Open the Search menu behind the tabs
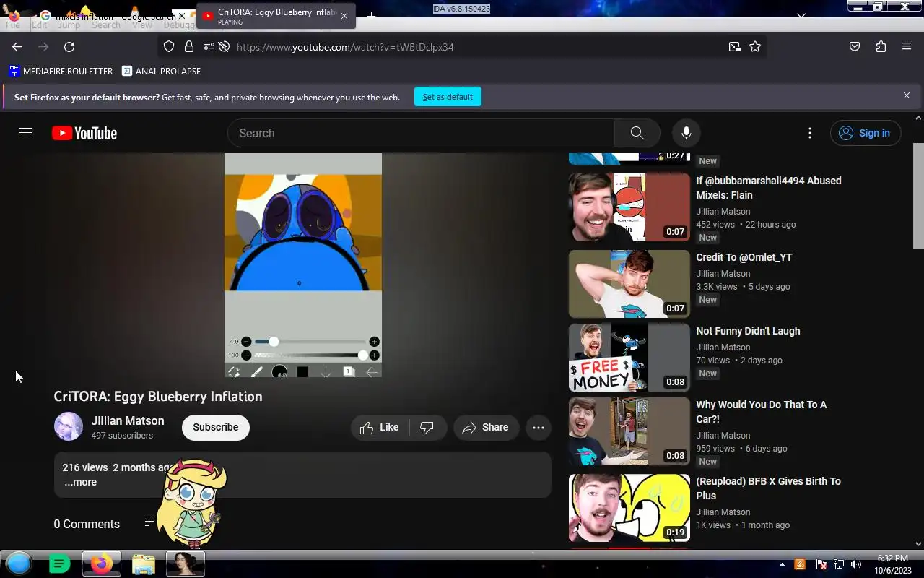 click(106, 25)
